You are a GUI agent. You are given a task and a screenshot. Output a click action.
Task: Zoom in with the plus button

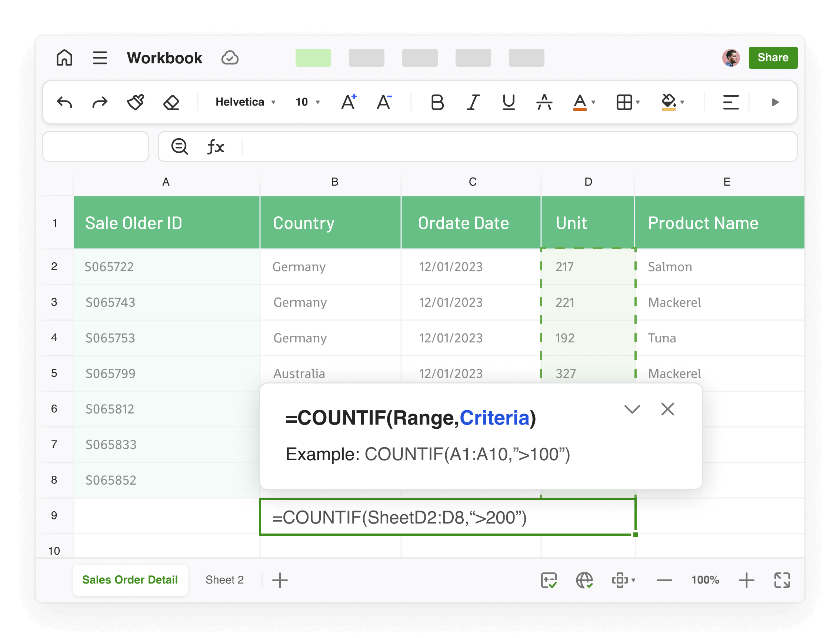(747, 580)
